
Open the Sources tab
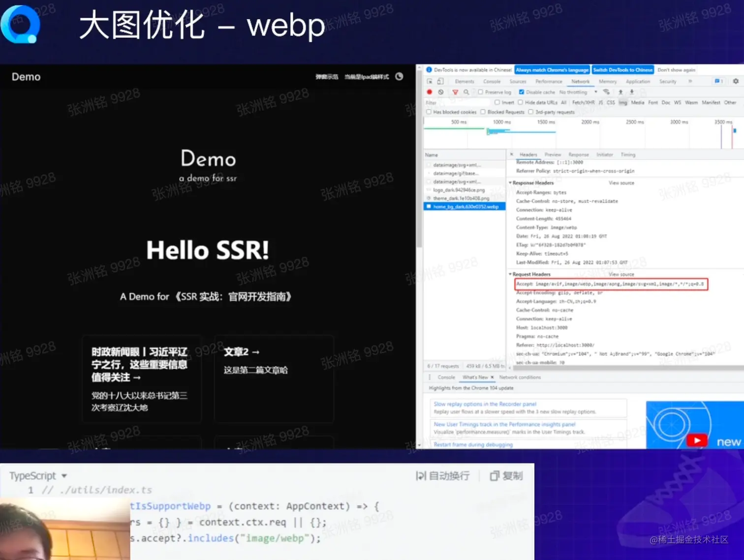coord(518,81)
